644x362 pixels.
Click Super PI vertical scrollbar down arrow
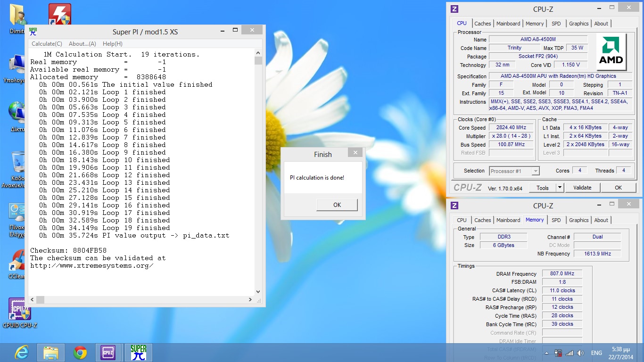pos(258,292)
